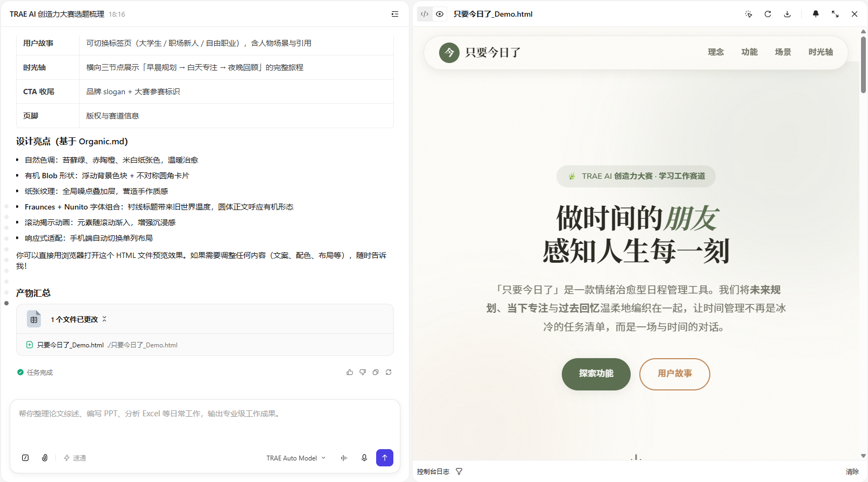Open the TRAE Auto Model dropdown
The width and height of the screenshot is (868, 482).
coord(296,458)
